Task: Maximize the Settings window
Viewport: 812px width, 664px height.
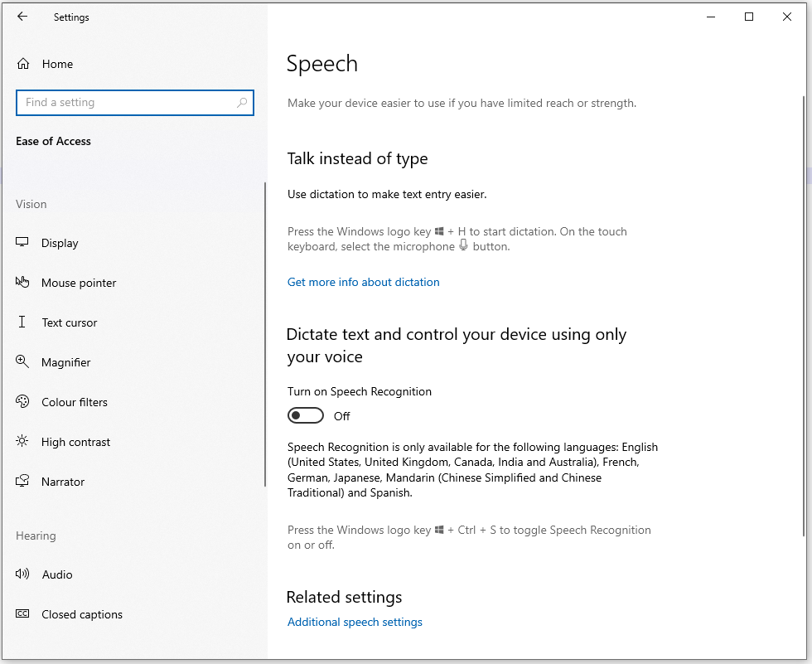Action: 749,17
